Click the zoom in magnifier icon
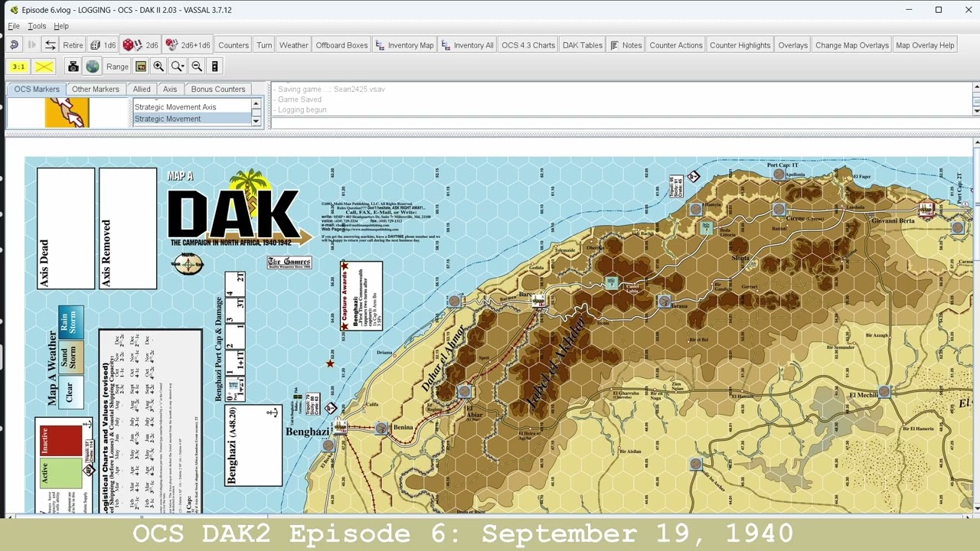The image size is (980, 551). 158,67
